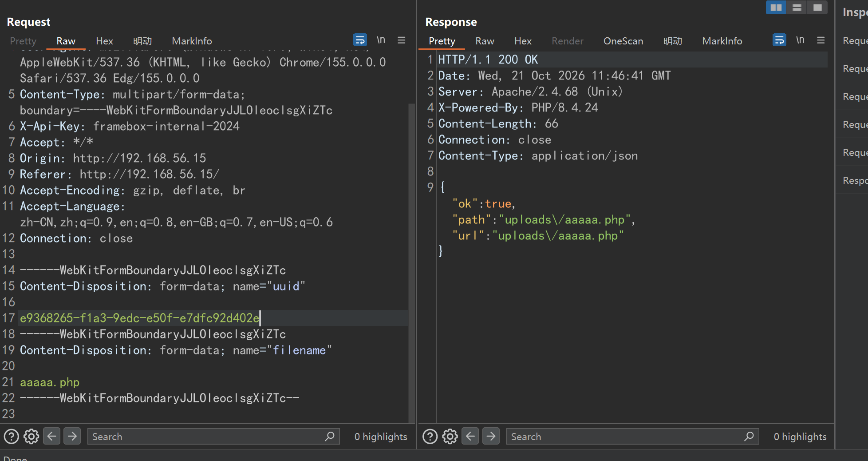Toggle show non-printable \n in Response pane
868x461 pixels.
(x=800, y=40)
